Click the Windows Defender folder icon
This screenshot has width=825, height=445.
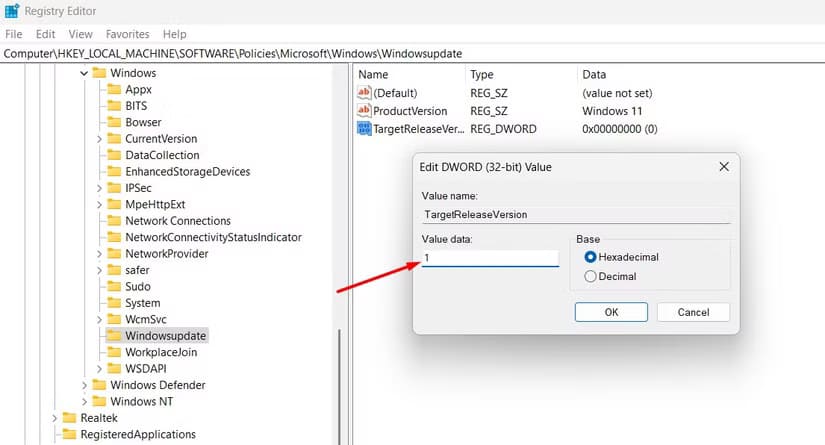[99, 385]
